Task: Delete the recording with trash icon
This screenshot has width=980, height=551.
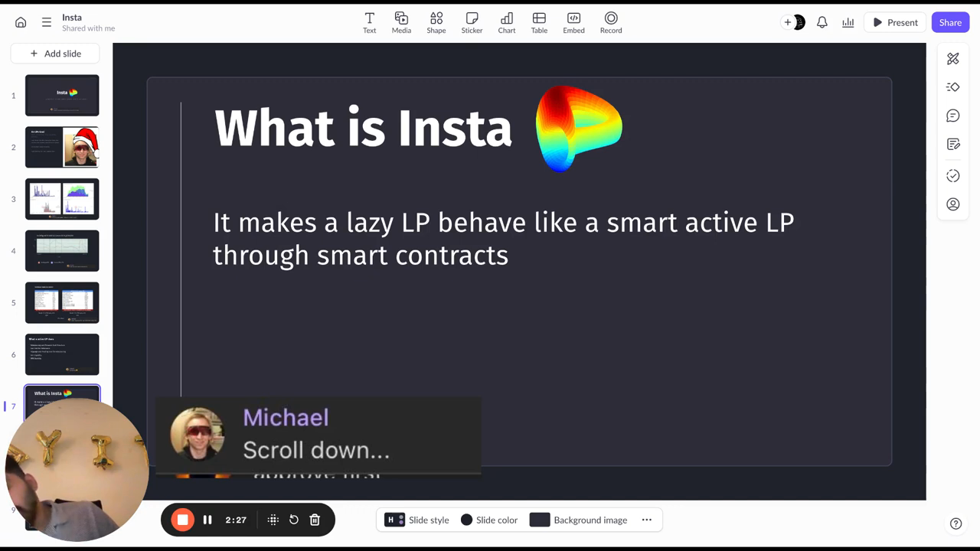Action: tap(315, 520)
